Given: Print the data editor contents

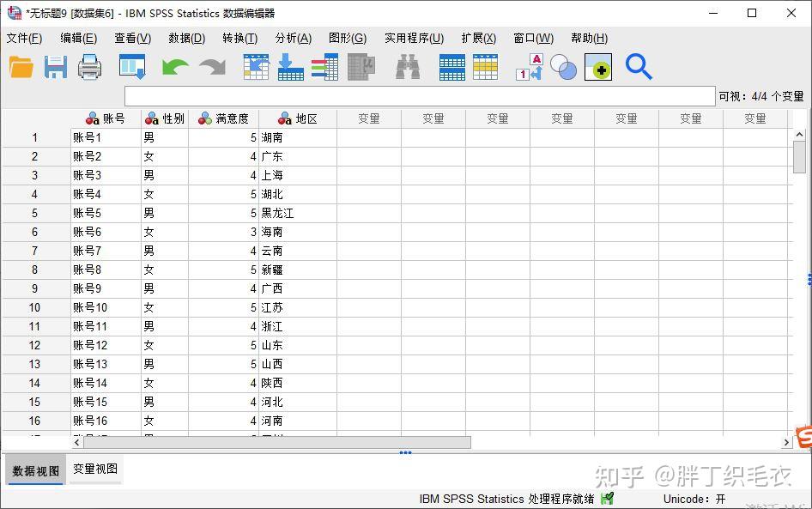Looking at the screenshot, I should (x=90, y=67).
